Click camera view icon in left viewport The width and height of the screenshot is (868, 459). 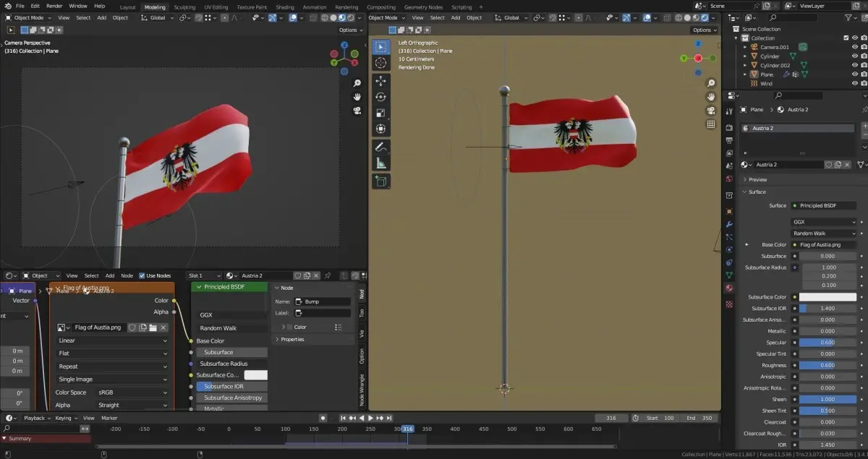(357, 111)
